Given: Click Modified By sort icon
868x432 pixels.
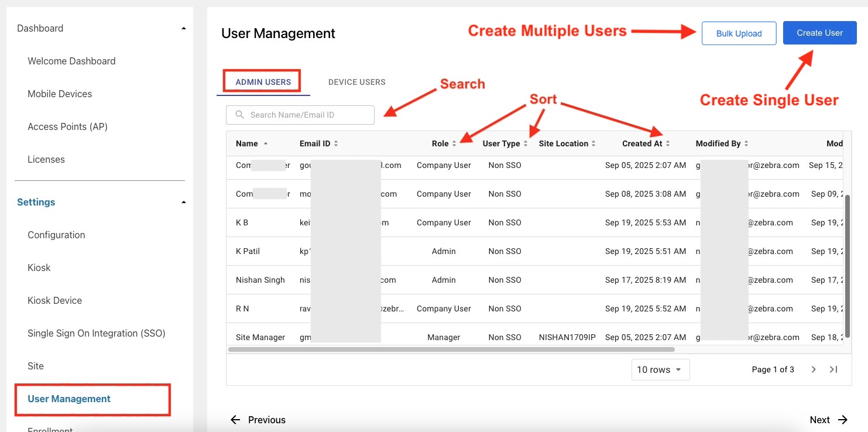Looking at the screenshot, I should tap(746, 143).
